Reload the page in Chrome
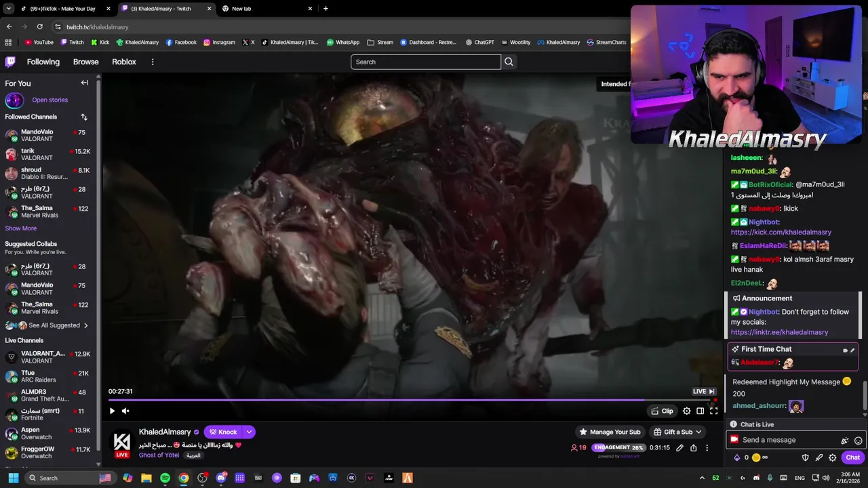 (39, 26)
